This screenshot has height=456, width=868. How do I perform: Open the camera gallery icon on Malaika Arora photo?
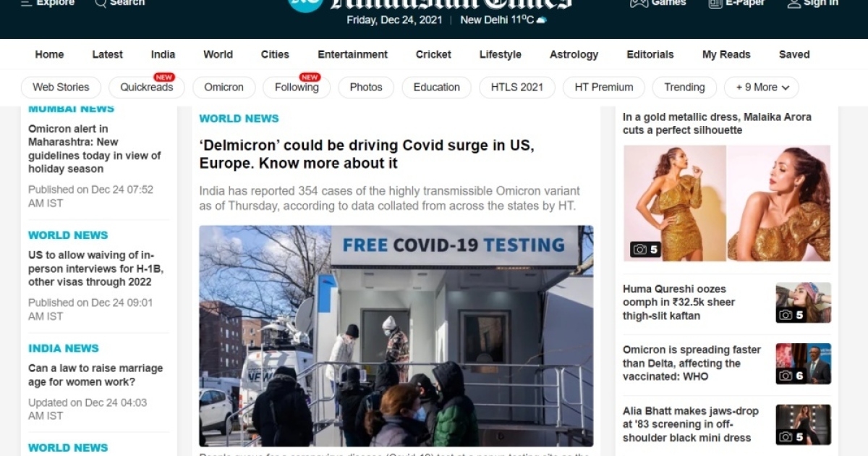tap(639, 250)
